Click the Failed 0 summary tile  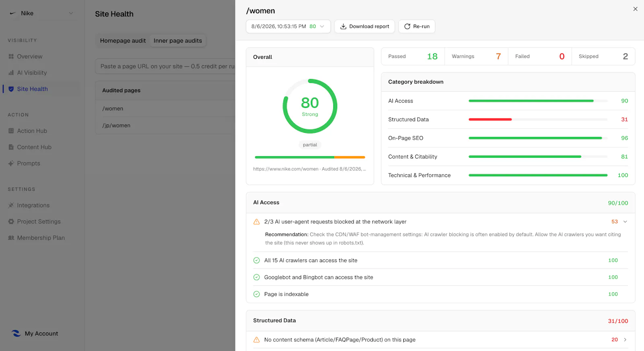click(x=540, y=56)
